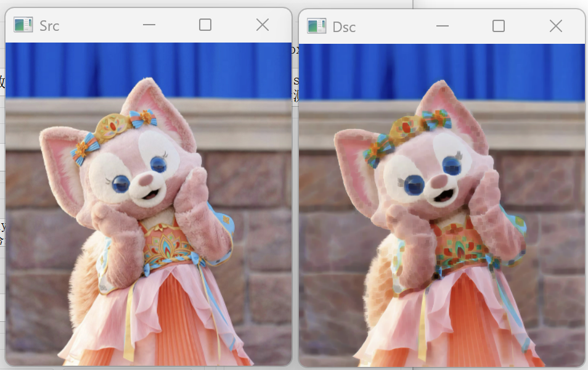Click the filtered image in Dsc window

coord(442,205)
